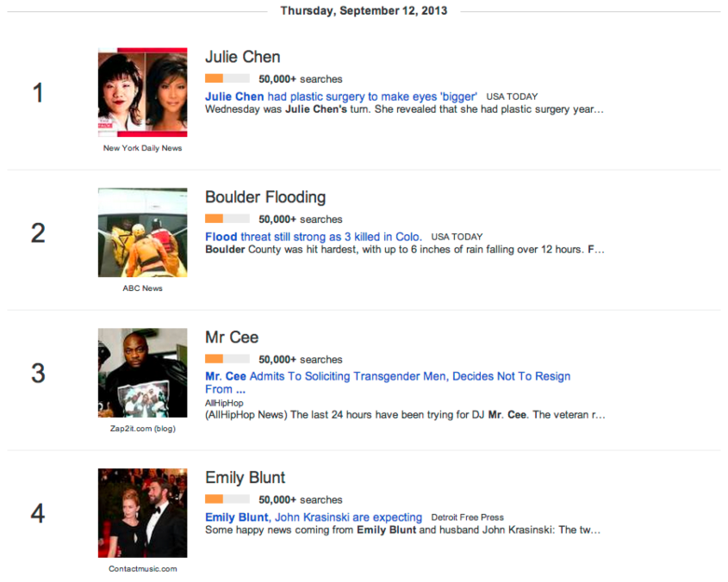Select the 'Thursday, September 12, 2013' date header
Screen dimensions: 728x582
[x=364, y=10]
